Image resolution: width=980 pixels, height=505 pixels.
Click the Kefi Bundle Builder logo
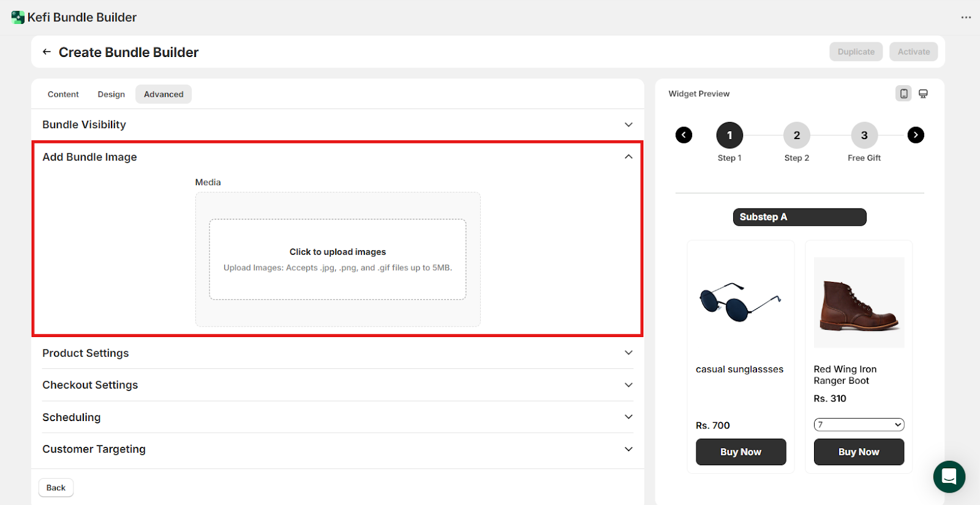(18, 17)
